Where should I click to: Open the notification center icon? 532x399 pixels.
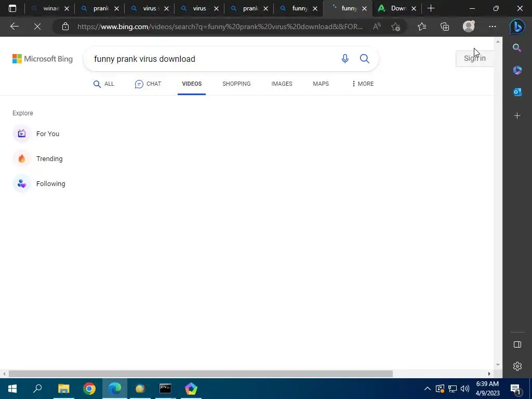click(515, 389)
